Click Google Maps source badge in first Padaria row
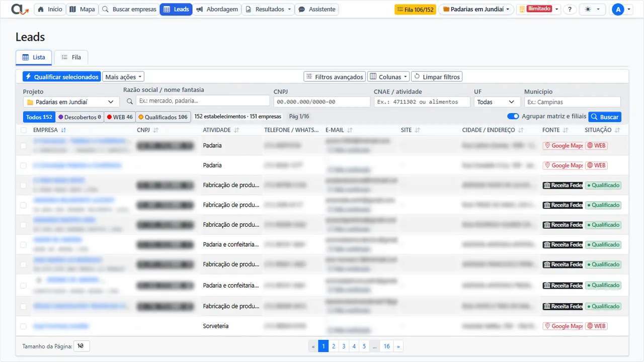644x362 pixels. [x=562, y=145]
